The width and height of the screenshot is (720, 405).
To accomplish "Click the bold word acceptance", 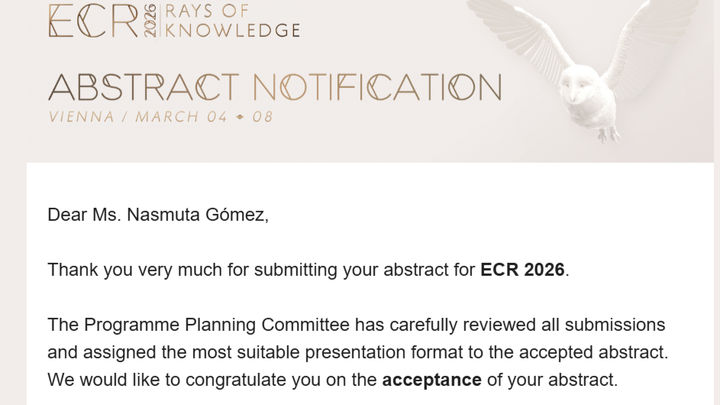I will 431,380.
